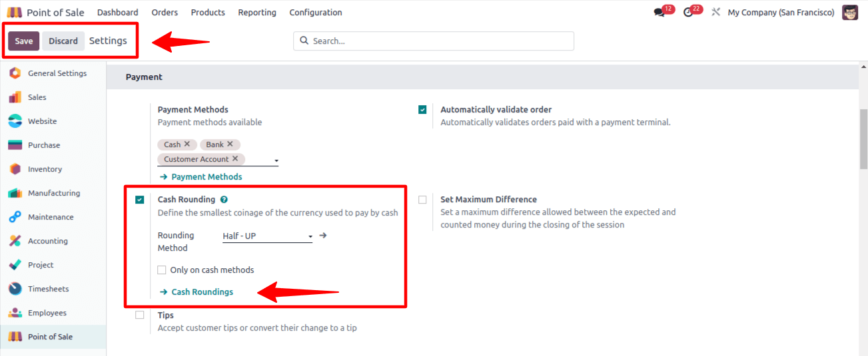Viewport: 868px width, 356px height.
Task: Open the messages icon with 12 badge
Action: (x=659, y=13)
